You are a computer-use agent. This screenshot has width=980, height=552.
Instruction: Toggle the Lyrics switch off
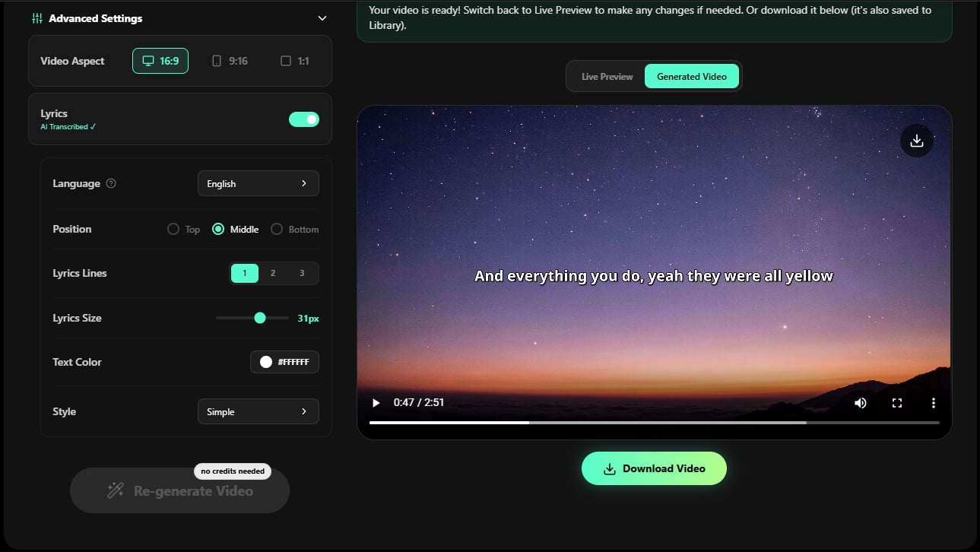[x=304, y=119]
